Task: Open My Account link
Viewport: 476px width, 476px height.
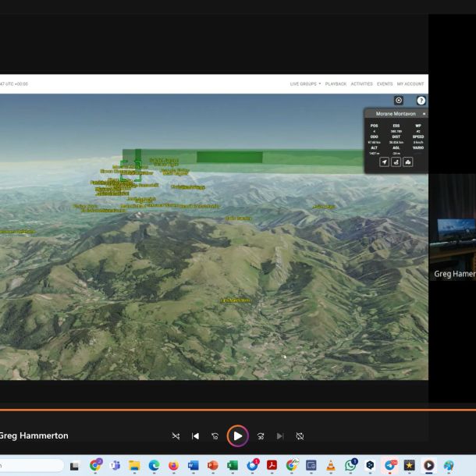Action: pyautogui.click(x=410, y=83)
